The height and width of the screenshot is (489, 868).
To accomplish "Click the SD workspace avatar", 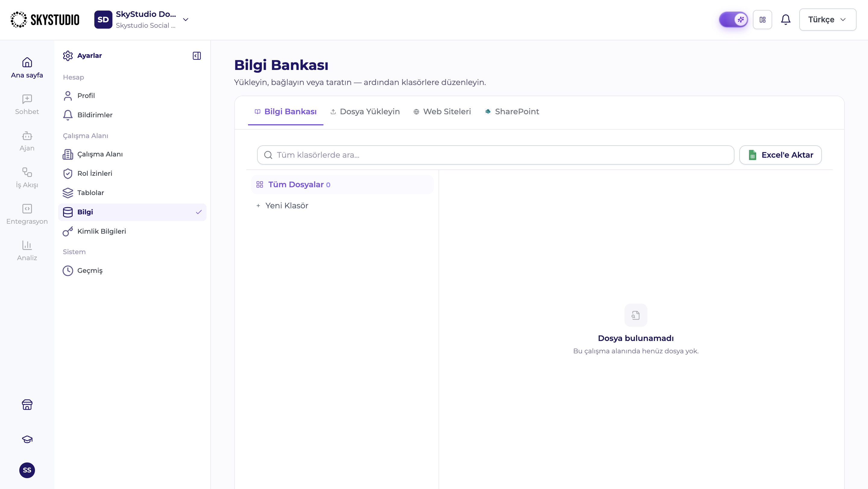I will coord(103,20).
